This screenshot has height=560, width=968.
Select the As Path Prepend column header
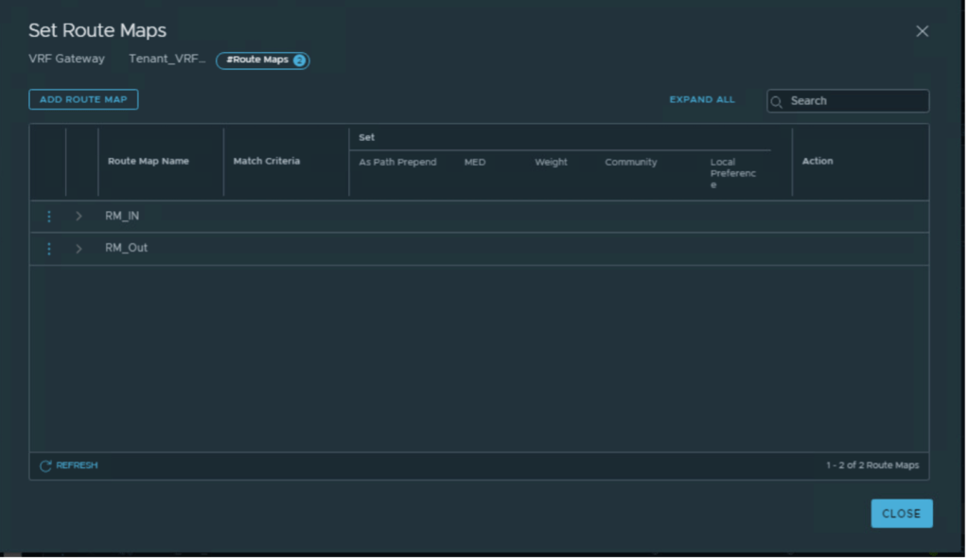click(x=397, y=163)
